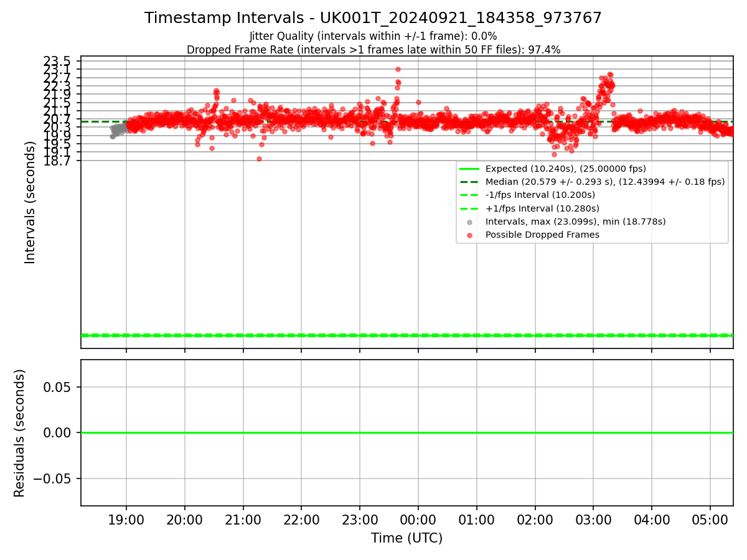Click the legend entry starting 'Median (20.579'
The height and width of the screenshot is (560, 747).
(605, 182)
